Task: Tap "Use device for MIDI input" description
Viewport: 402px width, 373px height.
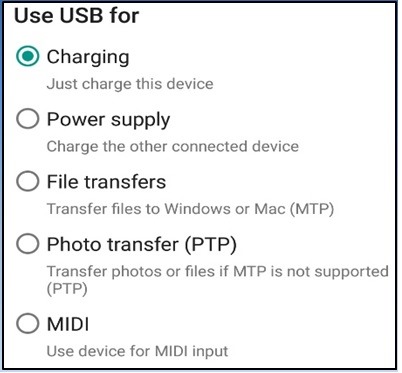Action: click(137, 351)
